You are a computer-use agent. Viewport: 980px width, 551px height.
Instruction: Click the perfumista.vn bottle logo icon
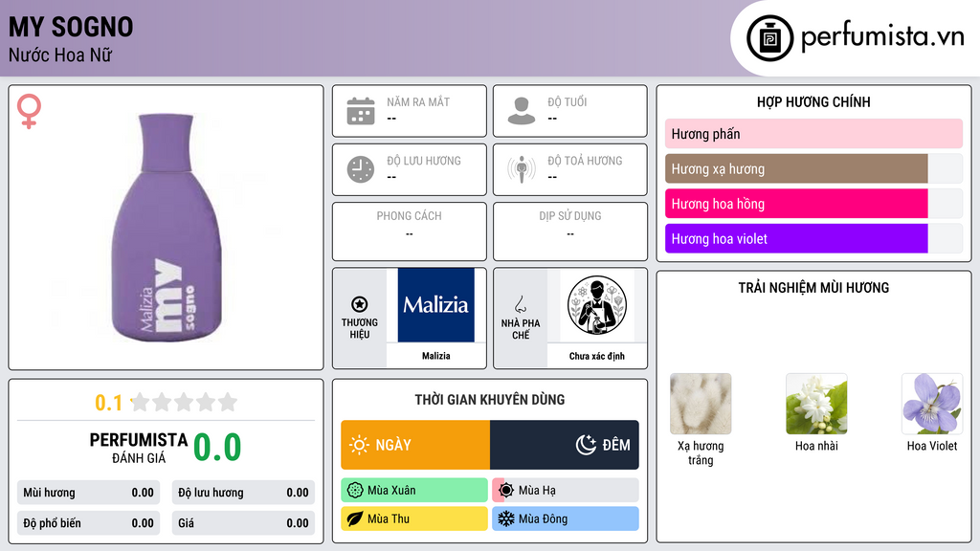tap(769, 38)
